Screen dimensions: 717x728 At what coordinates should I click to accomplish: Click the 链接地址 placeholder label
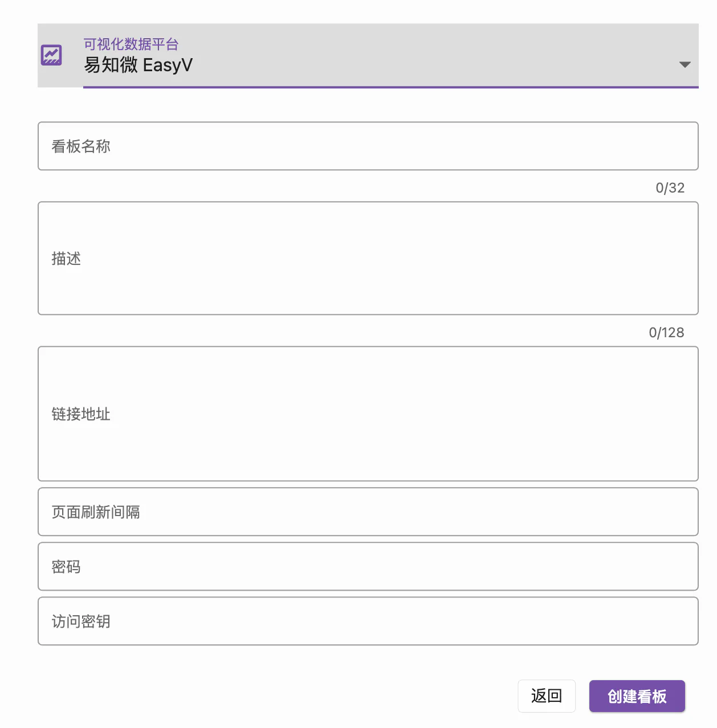pyautogui.click(x=81, y=414)
